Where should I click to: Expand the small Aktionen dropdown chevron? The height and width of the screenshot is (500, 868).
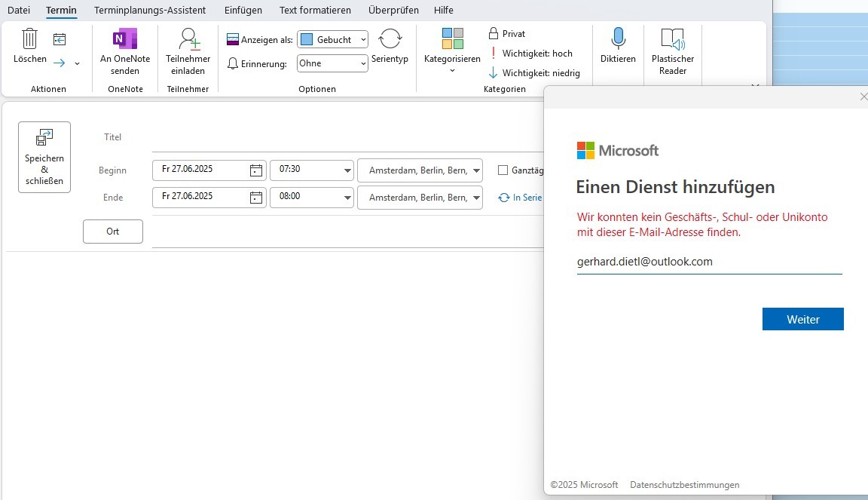[x=77, y=64]
